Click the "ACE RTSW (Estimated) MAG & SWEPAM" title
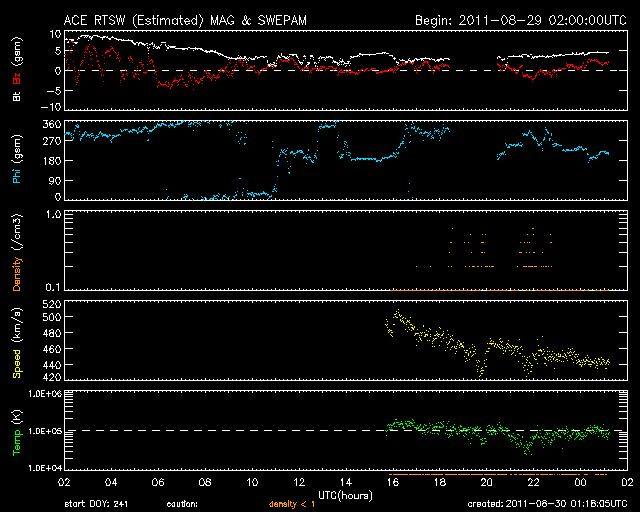The image size is (640, 512). coord(185,20)
